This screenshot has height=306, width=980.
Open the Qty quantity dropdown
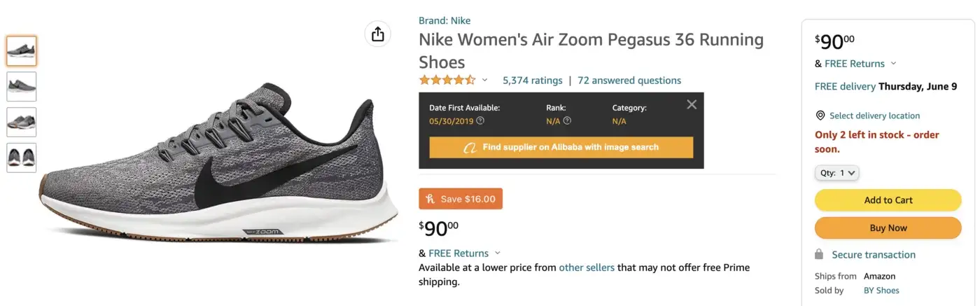(836, 172)
